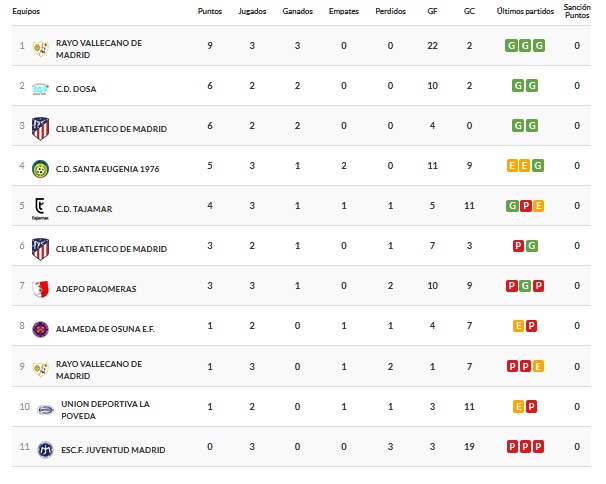606x484 pixels.
Task: Click the first-place Rayo Vallecano crest
Action: [41, 49]
